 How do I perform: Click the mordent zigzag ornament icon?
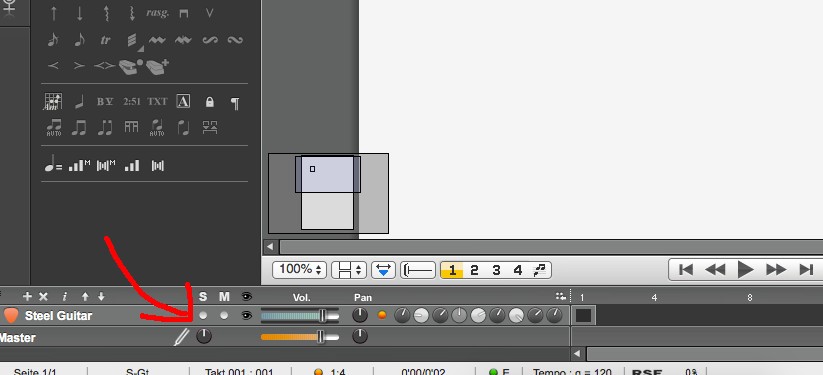click(x=157, y=40)
